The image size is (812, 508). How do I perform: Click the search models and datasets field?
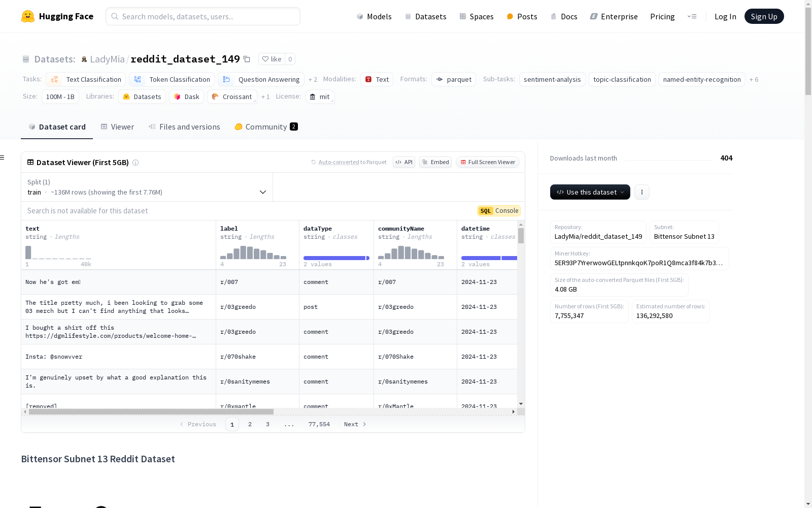click(x=203, y=16)
